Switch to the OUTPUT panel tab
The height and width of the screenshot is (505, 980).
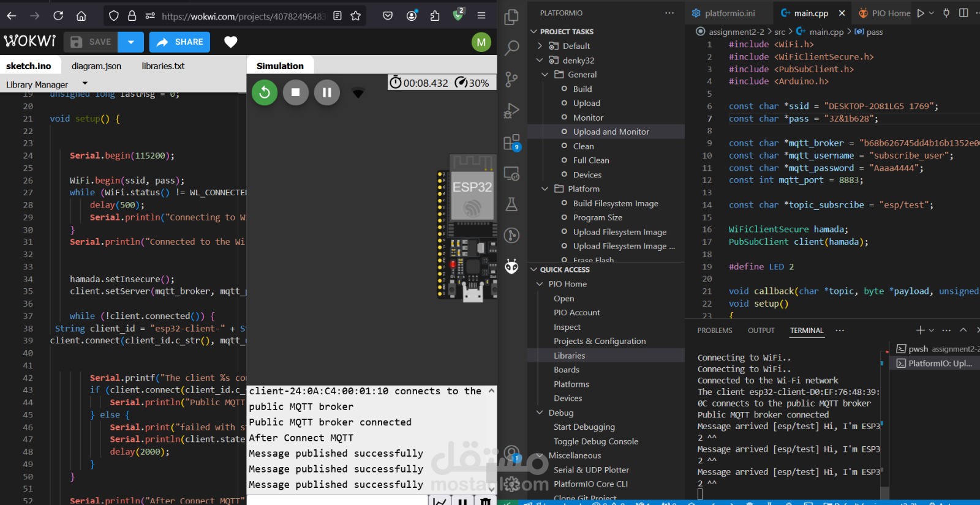coord(761,331)
